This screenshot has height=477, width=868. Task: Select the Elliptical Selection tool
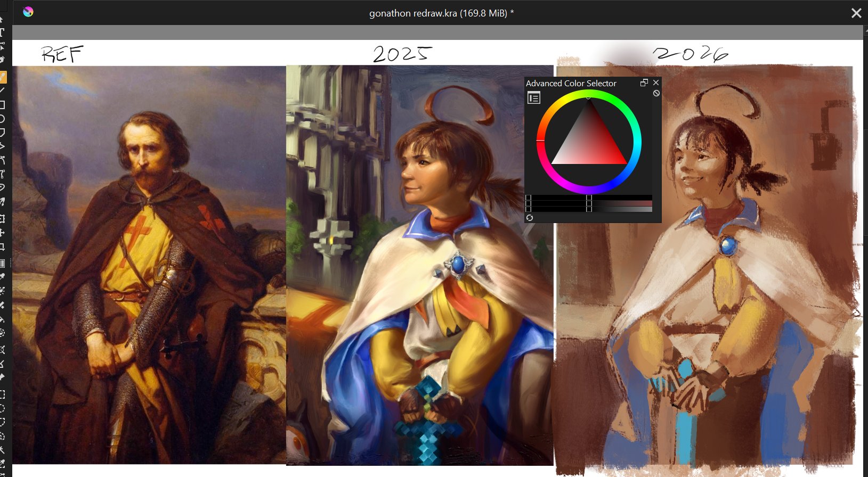pos(2,408)
